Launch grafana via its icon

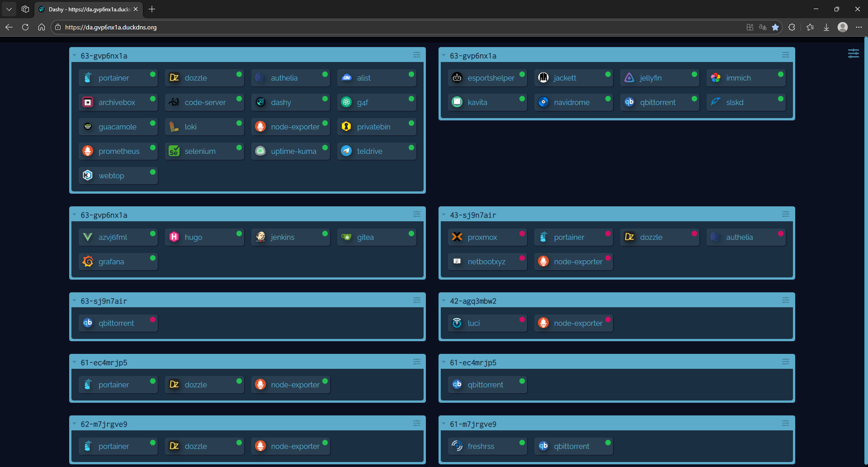coord(88,262)
